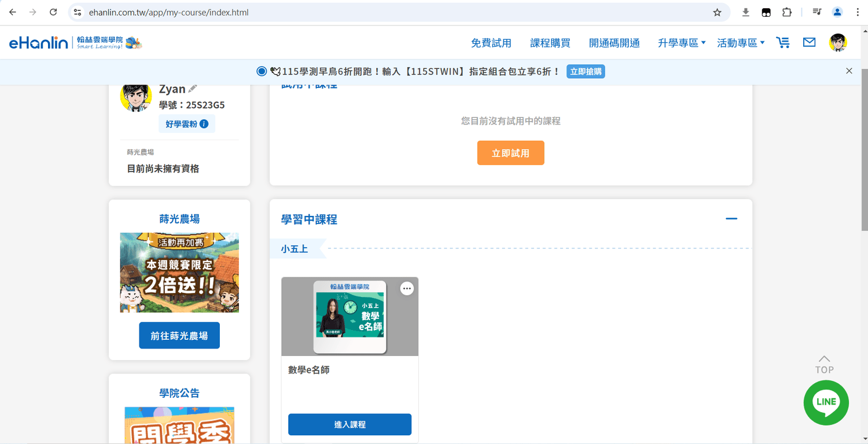Open the Extensions puzzle menu
The height and width of the screenshot is (444, 868).
pyautogui.click(x=786, y=12)
